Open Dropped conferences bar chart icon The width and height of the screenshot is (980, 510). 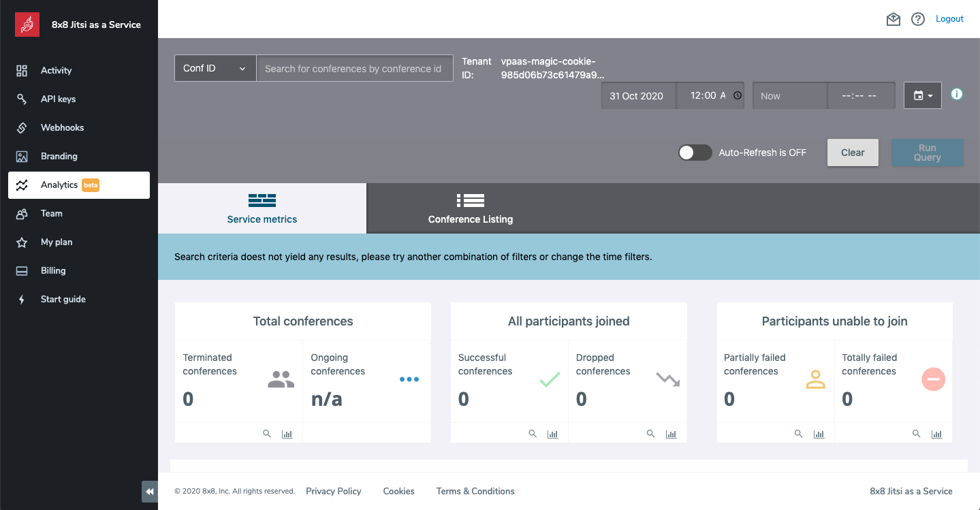point(671,434)
